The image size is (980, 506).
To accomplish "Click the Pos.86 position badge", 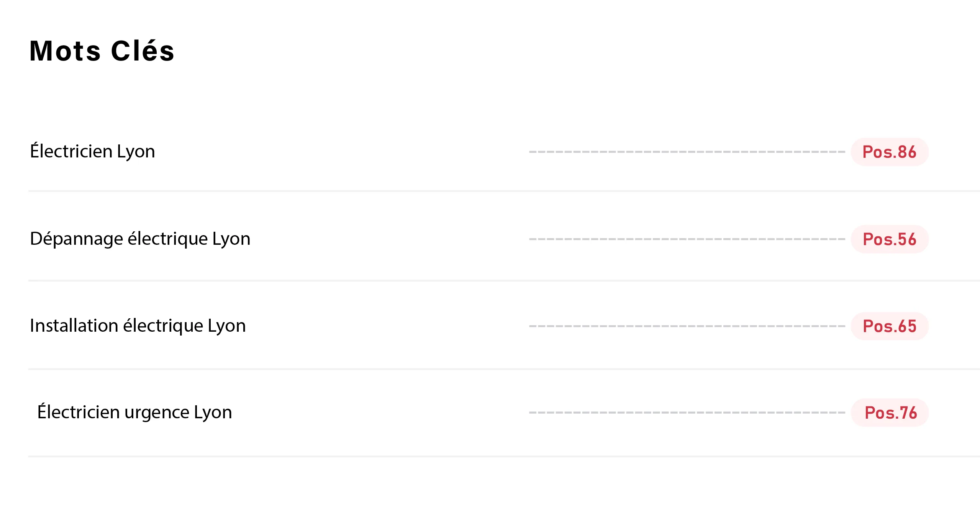I will (889, 152).
